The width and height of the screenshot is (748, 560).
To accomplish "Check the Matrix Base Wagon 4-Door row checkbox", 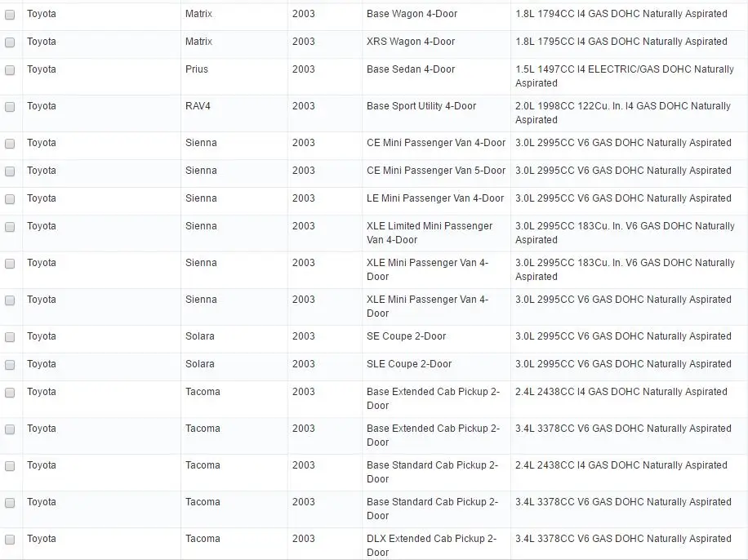I will [x=10, y=15].
